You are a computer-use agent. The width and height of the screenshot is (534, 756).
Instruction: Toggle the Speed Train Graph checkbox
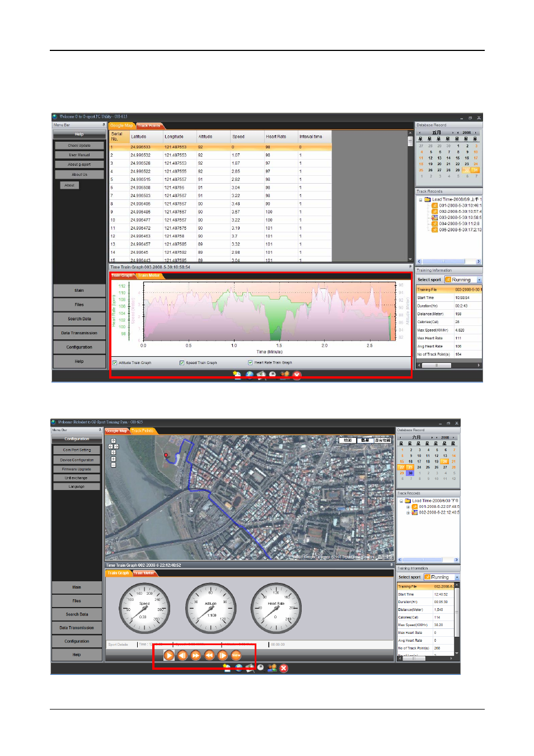(182, 363)
